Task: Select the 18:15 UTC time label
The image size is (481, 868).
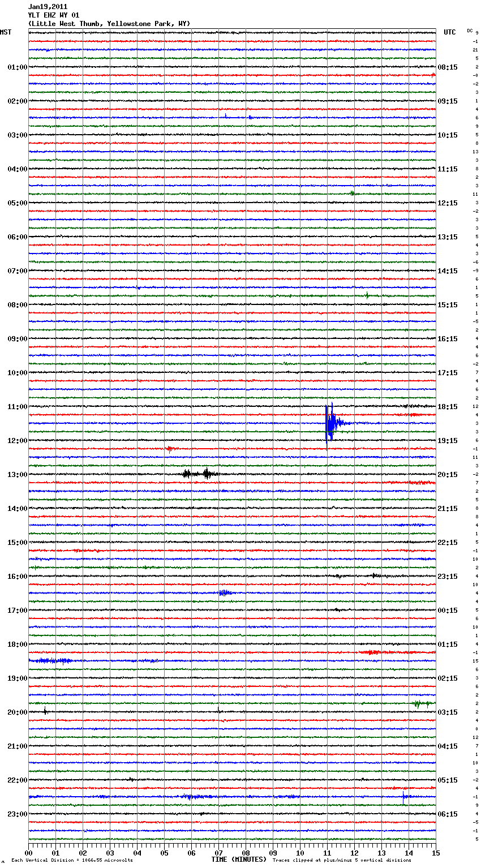Action: click(448, 407)
